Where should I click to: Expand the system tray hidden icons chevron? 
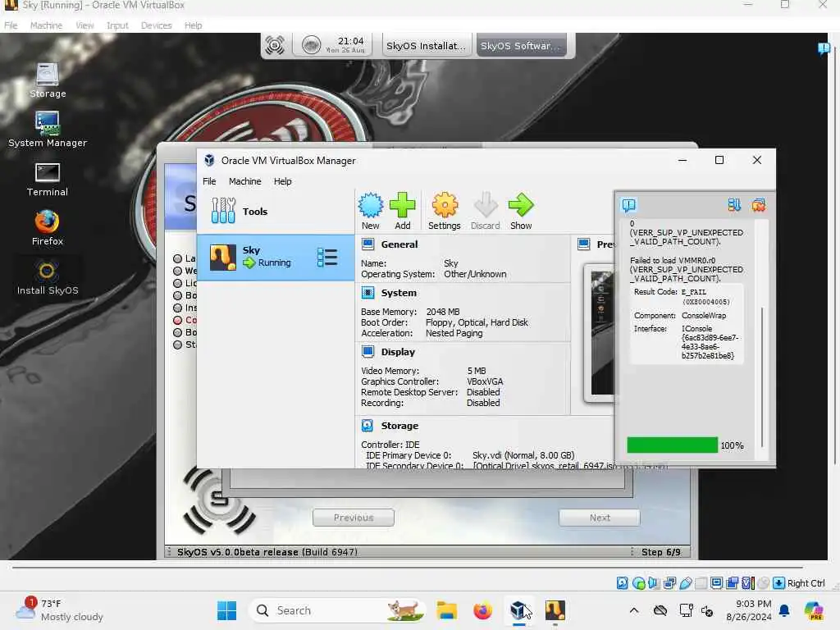[634, 610]
